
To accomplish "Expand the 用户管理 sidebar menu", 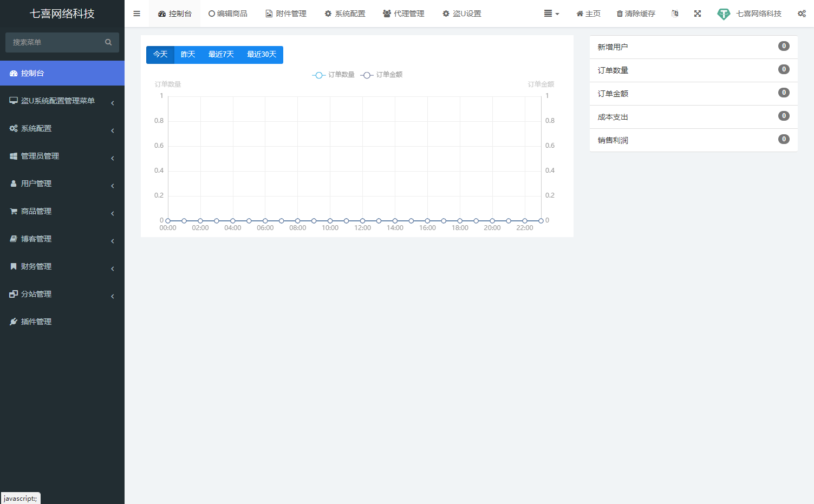I will [35, 183].
